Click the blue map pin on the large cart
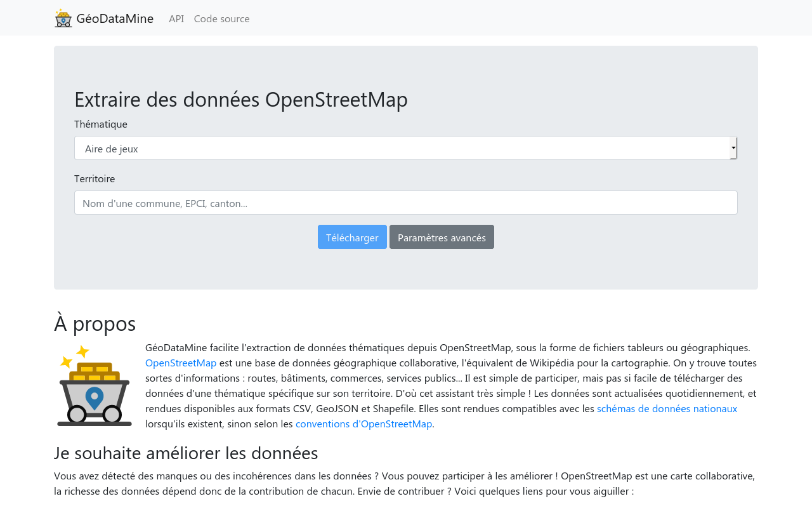The width and height of the screenshot is (812, 508). pyautogui.click(x=95, y=398)
